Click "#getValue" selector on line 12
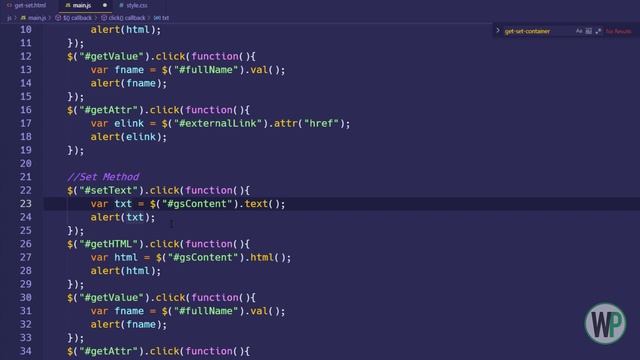This screenshot has width=640, height=360. 111,56
